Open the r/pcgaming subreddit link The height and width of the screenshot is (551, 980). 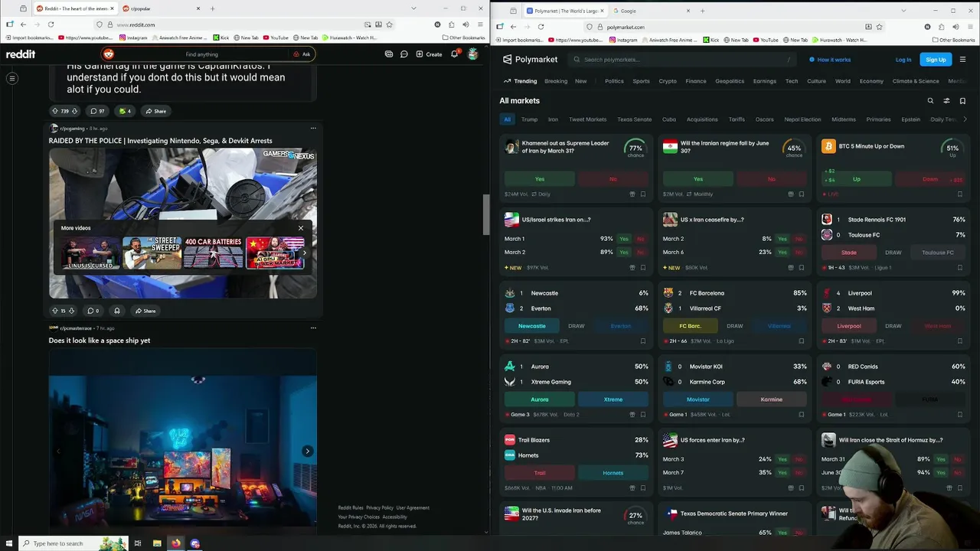pos(73,129)
